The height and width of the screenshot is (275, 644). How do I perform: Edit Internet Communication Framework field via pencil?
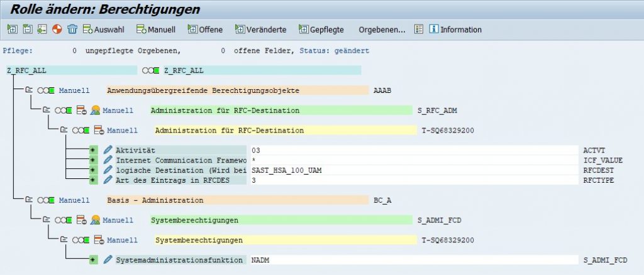point(108,160)
